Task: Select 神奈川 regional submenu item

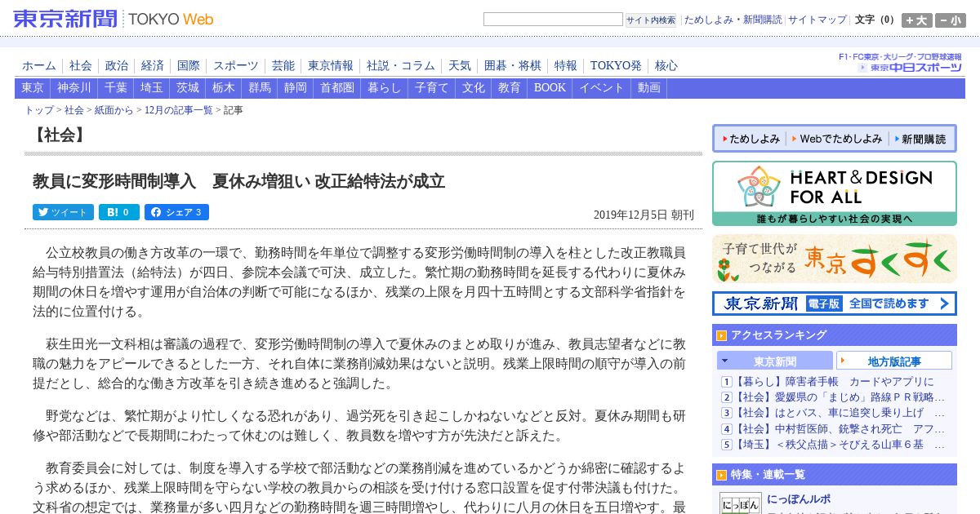Action: [x=74, y=88]
